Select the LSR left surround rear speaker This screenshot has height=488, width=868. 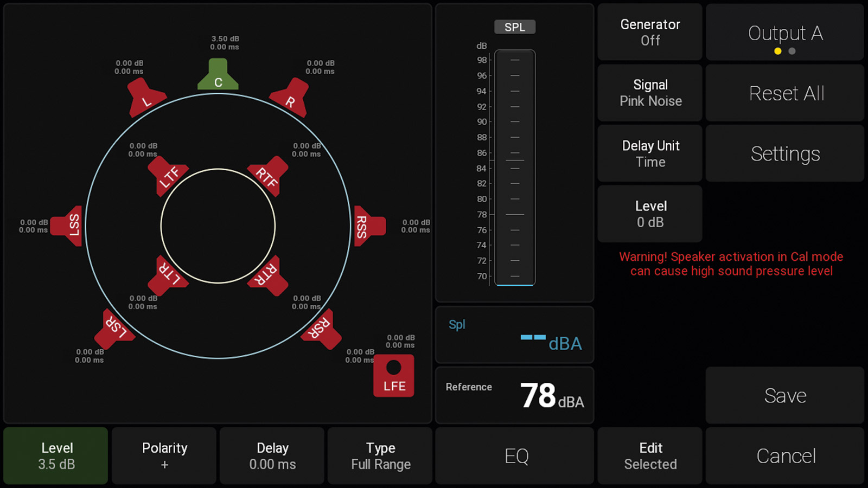114,328
